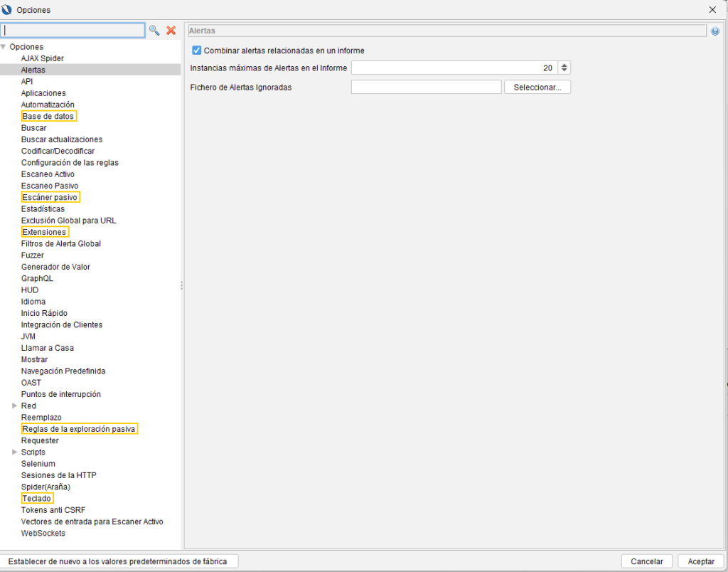Click the search magnifier icon
728x572 pixels.
click(x=154, y=31)
